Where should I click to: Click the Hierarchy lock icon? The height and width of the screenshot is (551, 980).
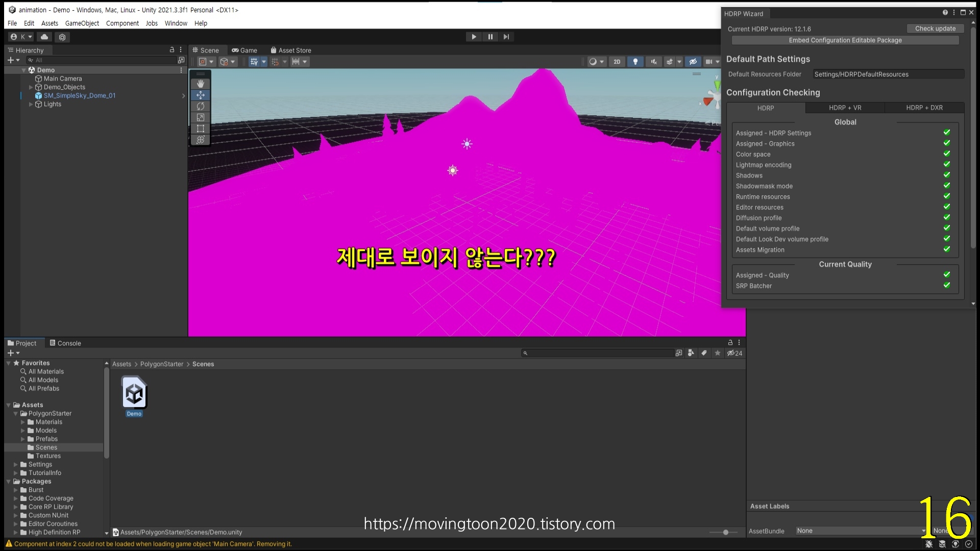[172, 50]
